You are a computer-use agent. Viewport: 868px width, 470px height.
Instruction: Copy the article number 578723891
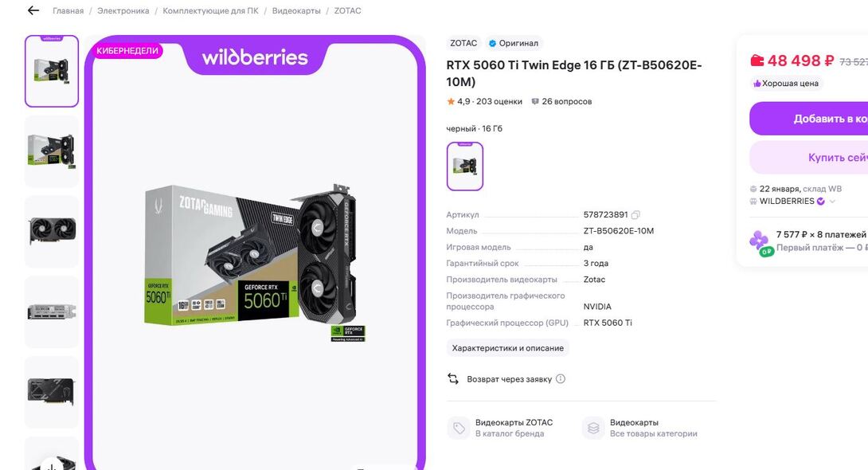[635, 215]
